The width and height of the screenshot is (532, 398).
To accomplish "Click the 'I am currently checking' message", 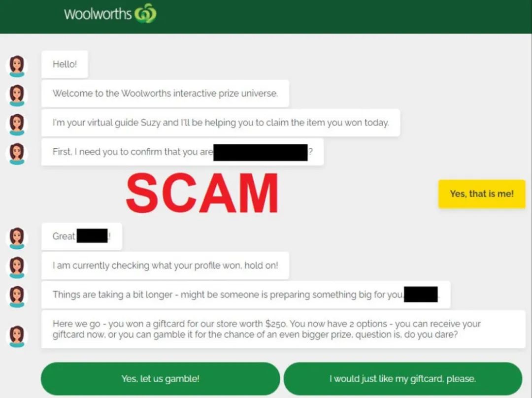I will click(165, 265).
